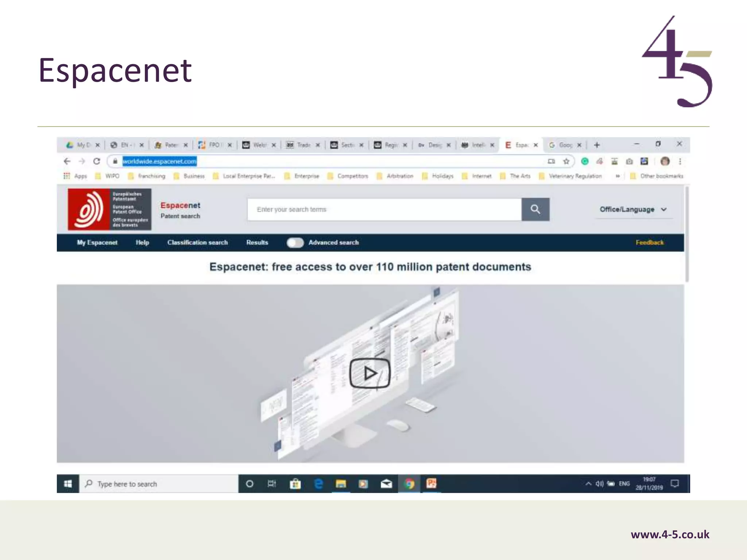Open the Other bookmarks folder
The image size is (747, 560).
(657, 176)
